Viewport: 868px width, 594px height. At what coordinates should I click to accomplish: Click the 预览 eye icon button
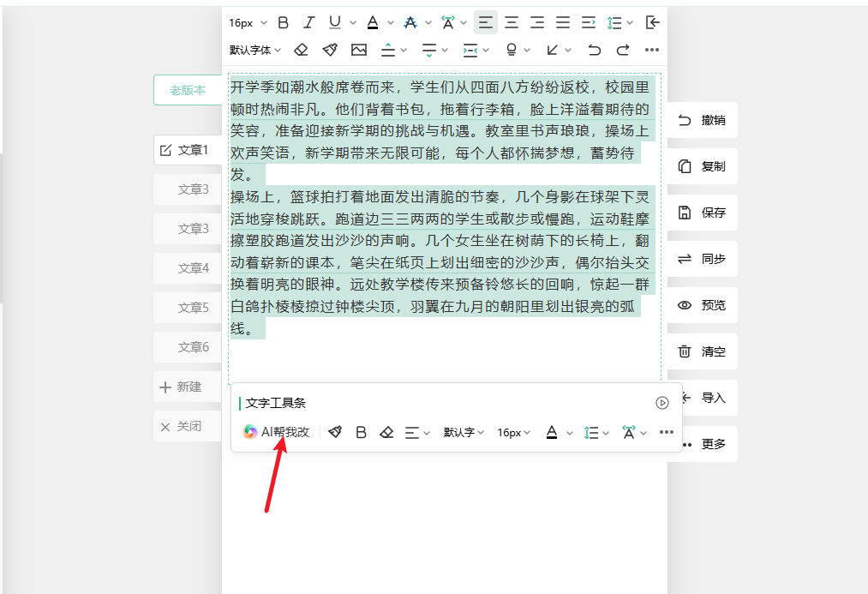(x=702, y=305)
